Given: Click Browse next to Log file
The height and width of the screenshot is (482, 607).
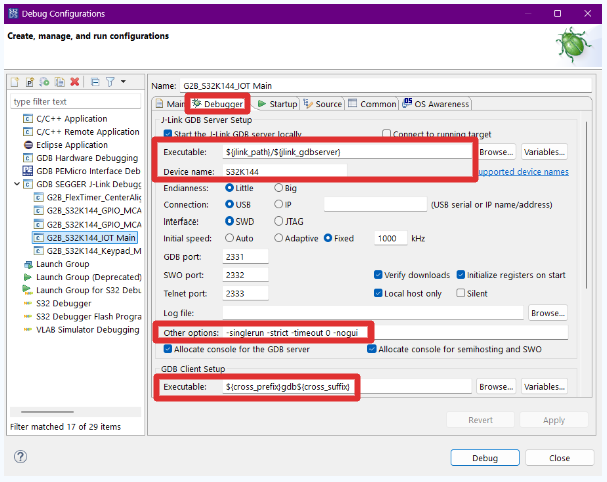Looking at the screenshot, I should click(x=547, y=313).
